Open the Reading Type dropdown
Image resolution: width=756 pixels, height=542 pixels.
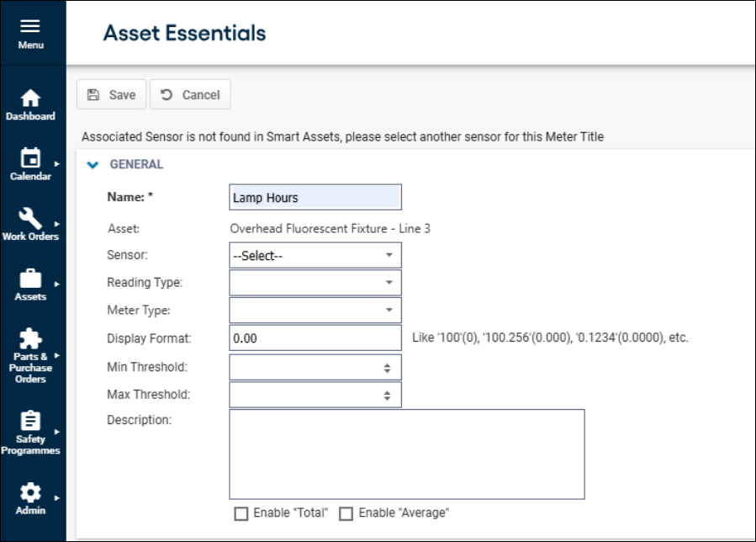click(x=315, y=283)
